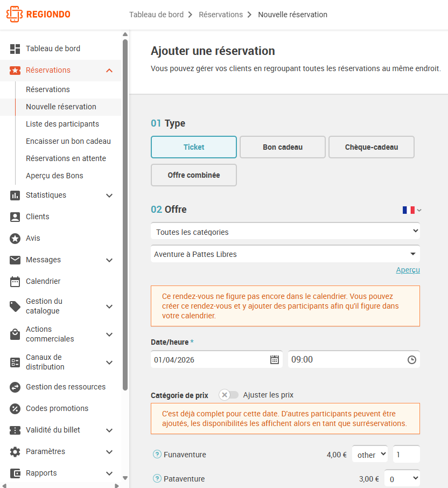Screen dimensions: 448x488
Task: Click the 01/04/2026 date field
Action: pyautogui.click(x=216, y=359)
